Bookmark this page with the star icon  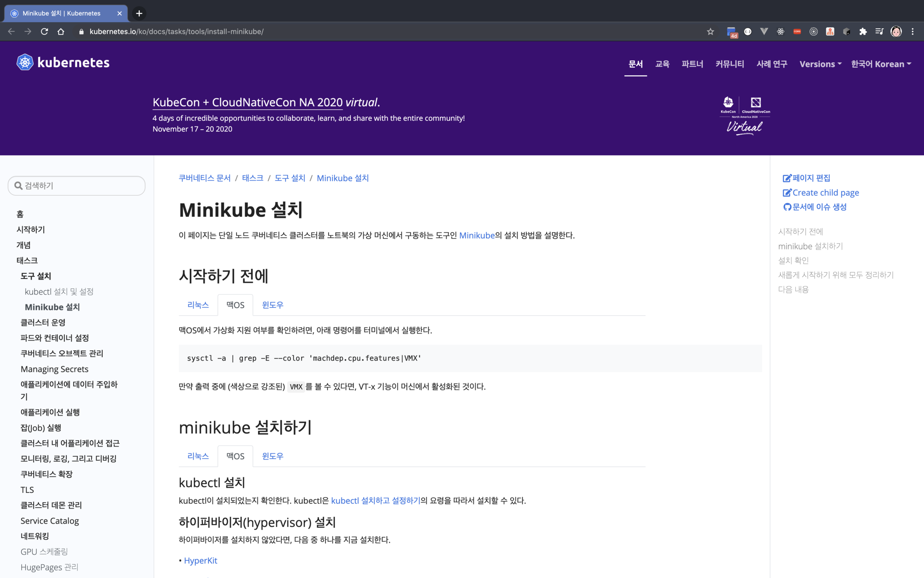click(710, 32)
